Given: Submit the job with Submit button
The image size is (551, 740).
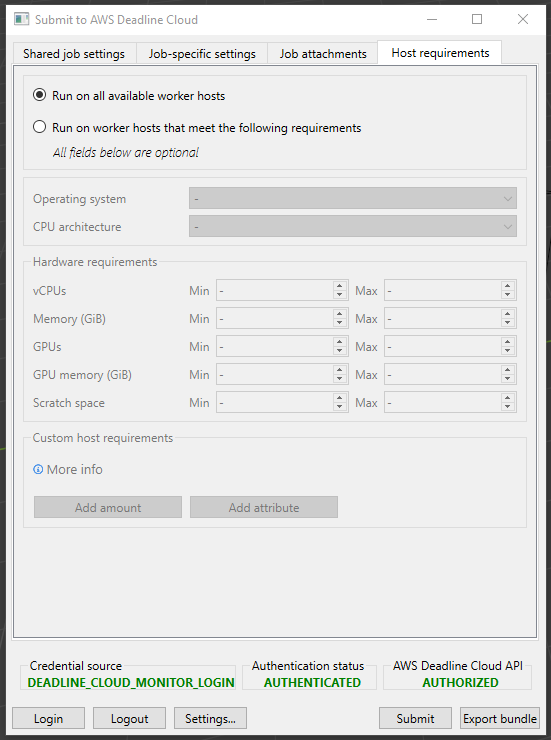Looking at the screenshot, I should 415,718.
